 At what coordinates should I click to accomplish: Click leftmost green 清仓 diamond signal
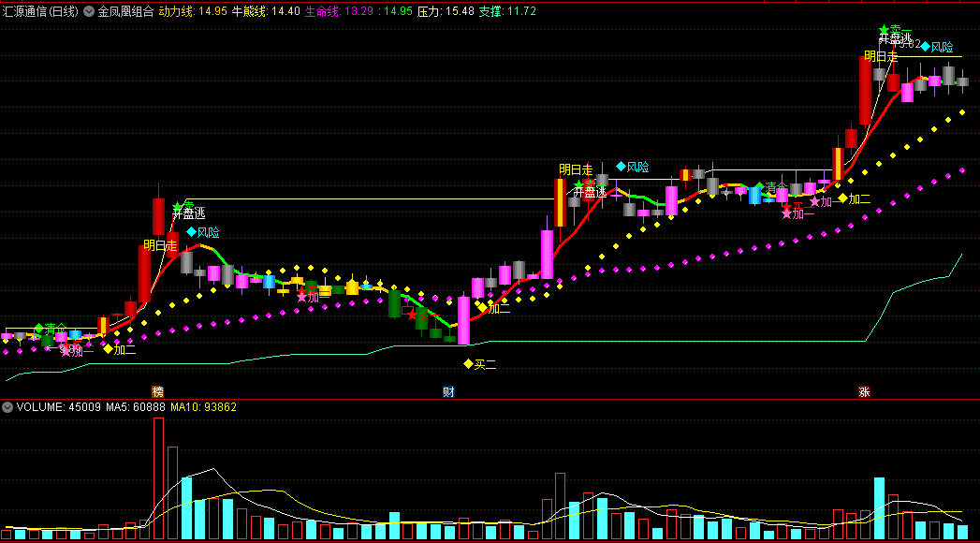point(38,328)
